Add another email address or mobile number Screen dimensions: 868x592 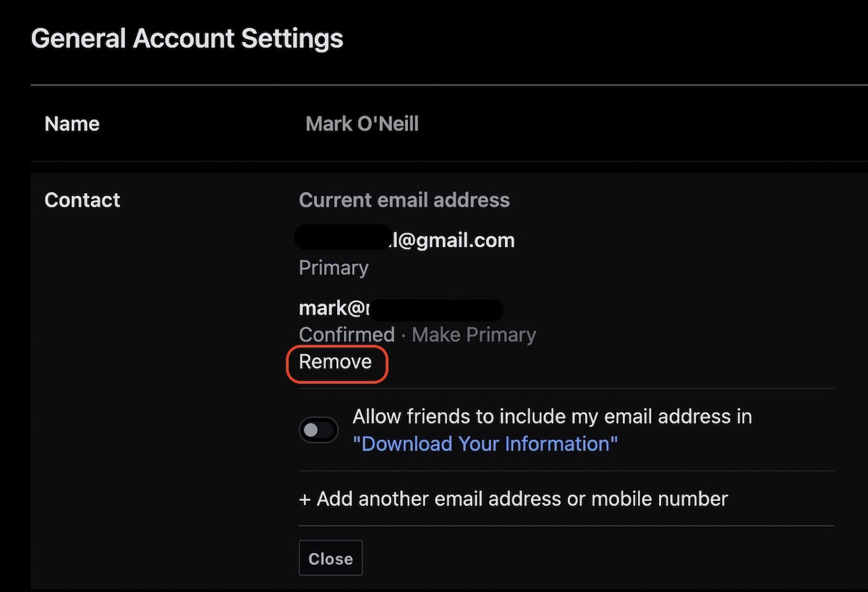pos(514,499)
